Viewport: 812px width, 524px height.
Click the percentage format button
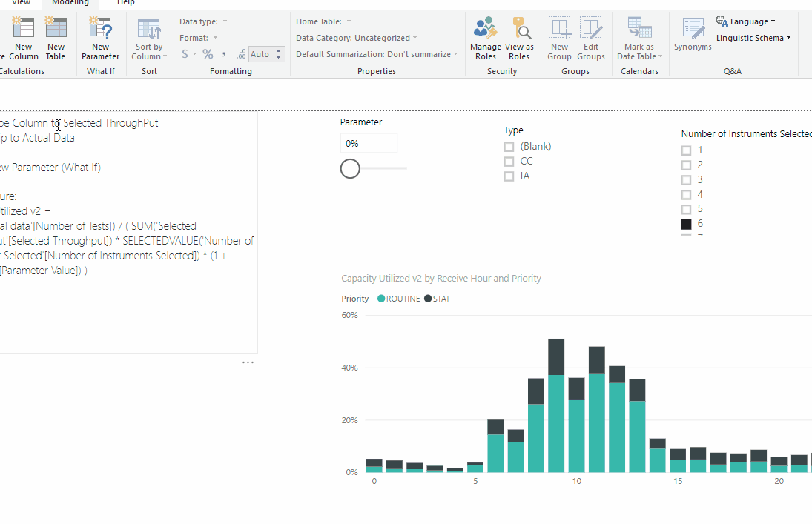point(205,53)
